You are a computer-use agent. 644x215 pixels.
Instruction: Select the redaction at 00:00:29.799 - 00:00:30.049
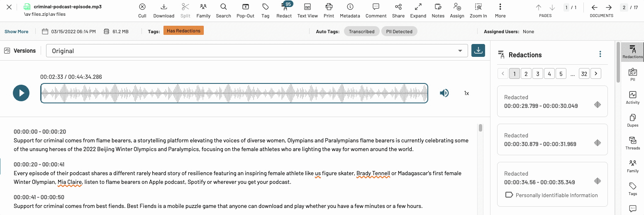tap(552, 101)
